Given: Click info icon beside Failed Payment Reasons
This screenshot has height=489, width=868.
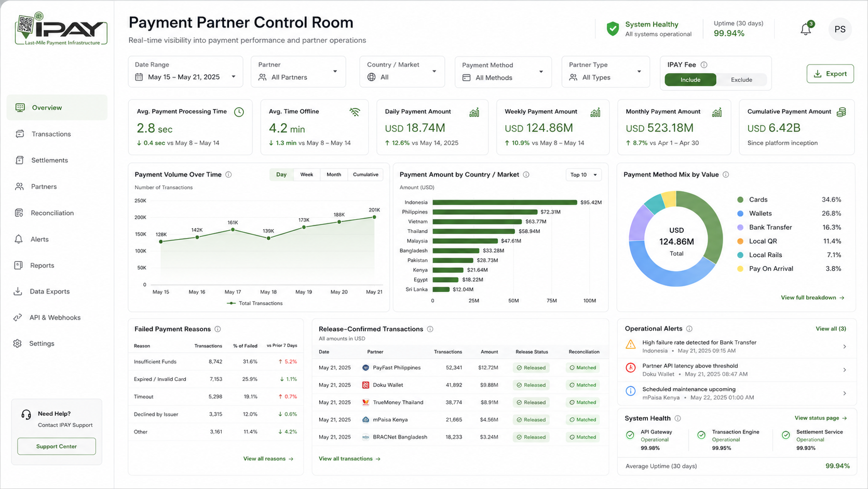Looking at the screenshot, I should click(218, 329).
